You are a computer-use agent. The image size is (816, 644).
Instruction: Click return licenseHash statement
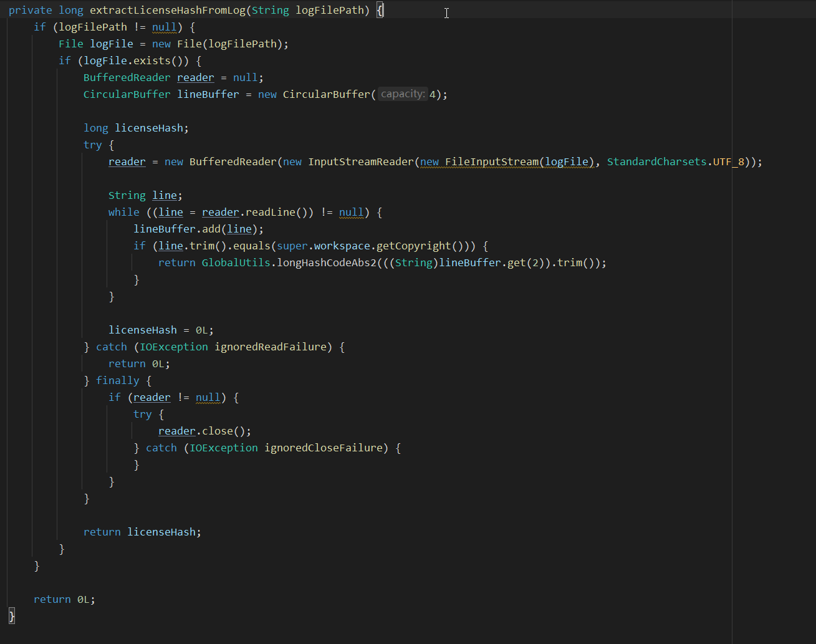coord(143,532)
